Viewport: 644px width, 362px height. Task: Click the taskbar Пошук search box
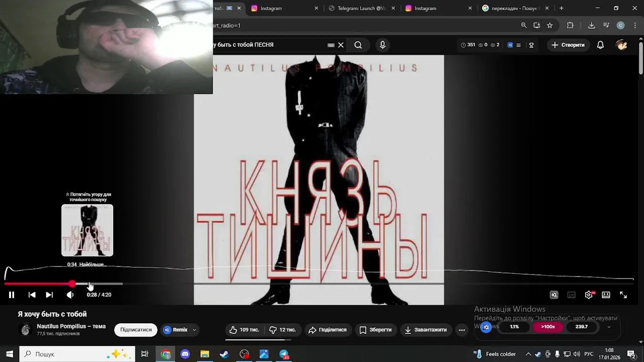(x=77, y=354)
